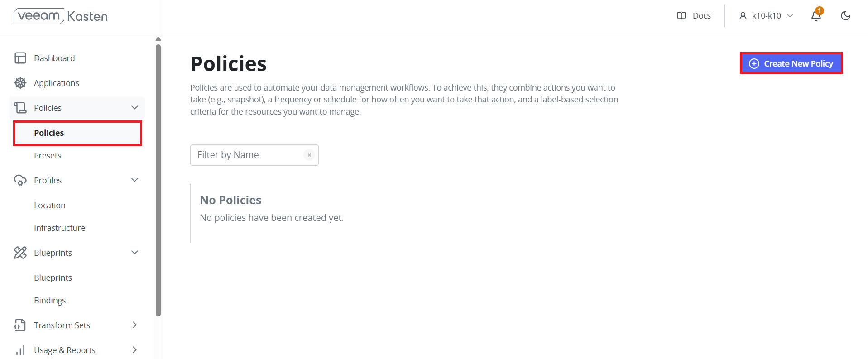Image resolution: width=868 pixels, height=359 pixels.
Task: Expand the Transform Sets section chevron
Action: [x=134, y=325]
